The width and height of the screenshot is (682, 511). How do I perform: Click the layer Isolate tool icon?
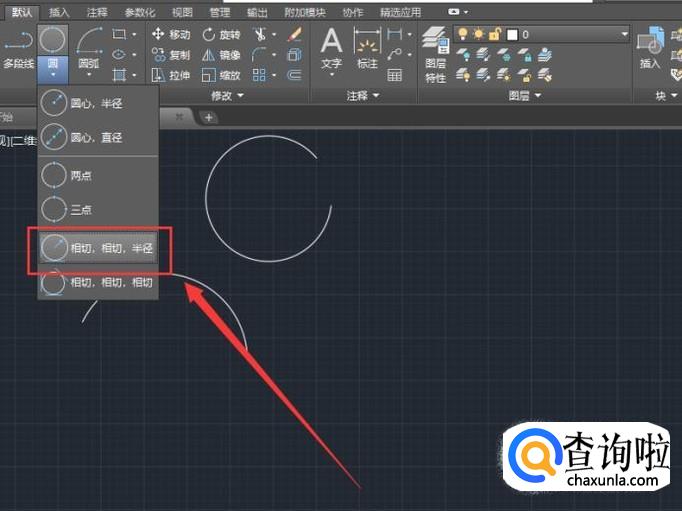(483, 55)
